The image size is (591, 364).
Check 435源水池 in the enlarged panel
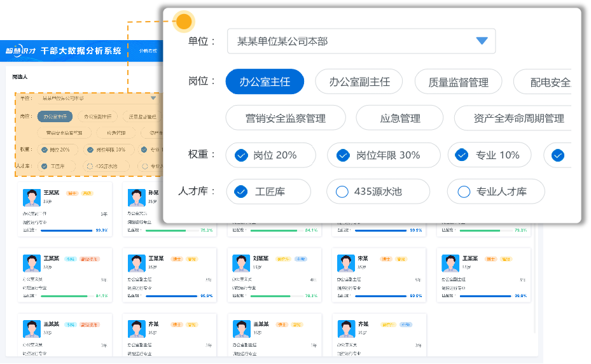[x=342, y=191]
